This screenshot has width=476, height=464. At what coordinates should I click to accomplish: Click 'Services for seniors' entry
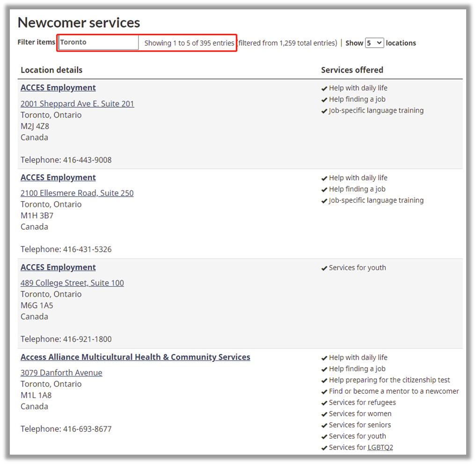coord(360,425)
